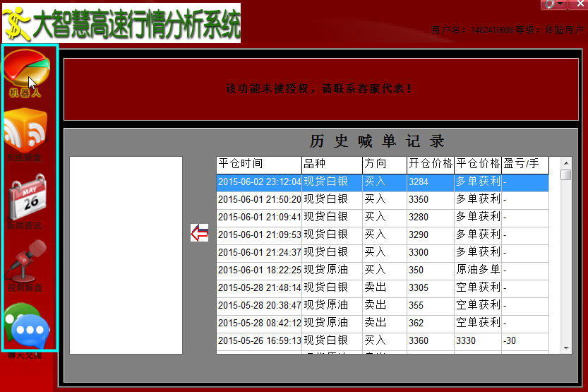
Task: Click 卖出 in the 21:48:14 row
Action: (385, 288)
